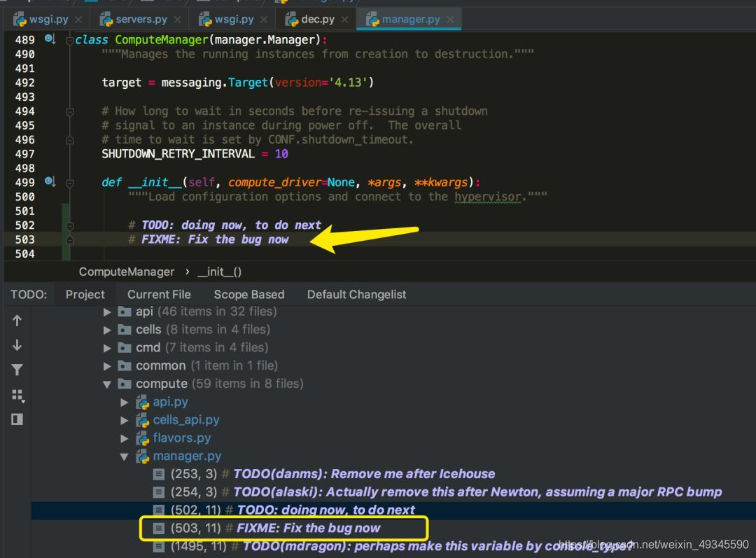The height and width of the screenshot is (558, 756).
Task: Click the 'hypervisor' word in docstring
Action: point(487,197)
